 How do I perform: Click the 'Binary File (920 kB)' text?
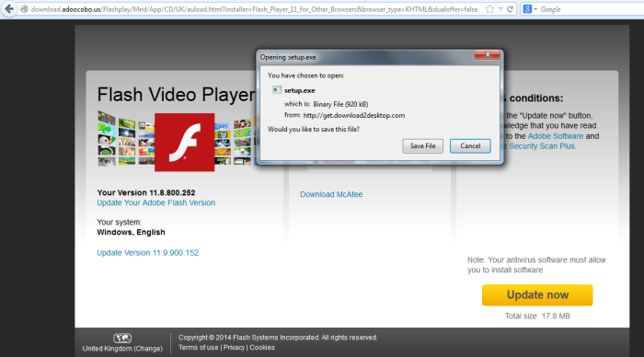pyautogui.click(x=340, y=104)
